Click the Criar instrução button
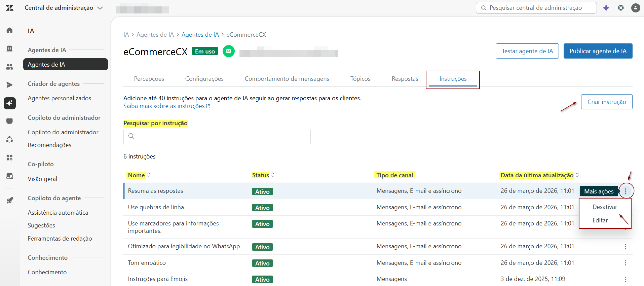This screenshot has height=286, width=644. [x=607, y=102]
